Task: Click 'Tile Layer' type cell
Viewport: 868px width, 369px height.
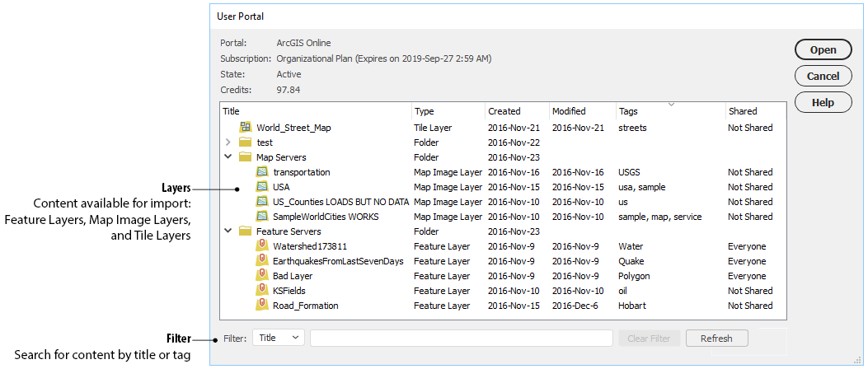Action: tap(433, 127)
